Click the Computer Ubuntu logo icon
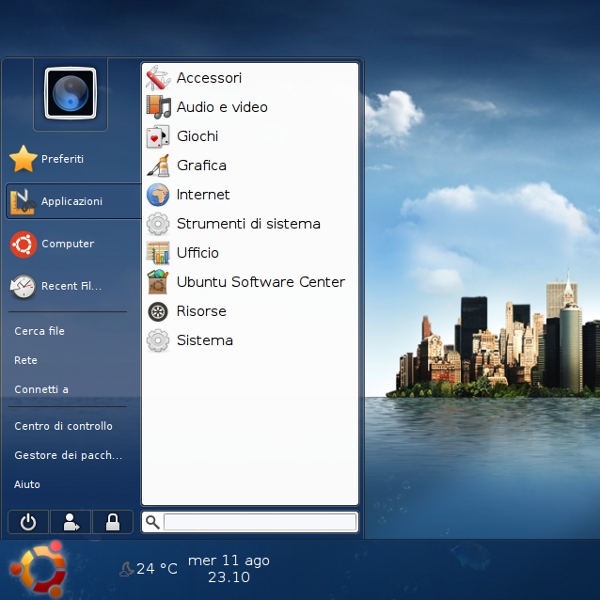 coord(23,244)
